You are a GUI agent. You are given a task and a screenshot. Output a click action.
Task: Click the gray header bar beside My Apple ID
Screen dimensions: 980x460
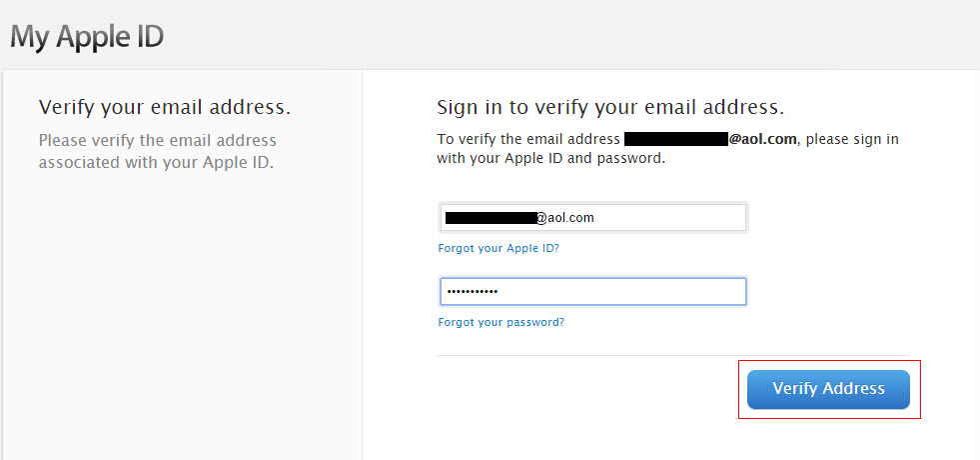(562, 34)
